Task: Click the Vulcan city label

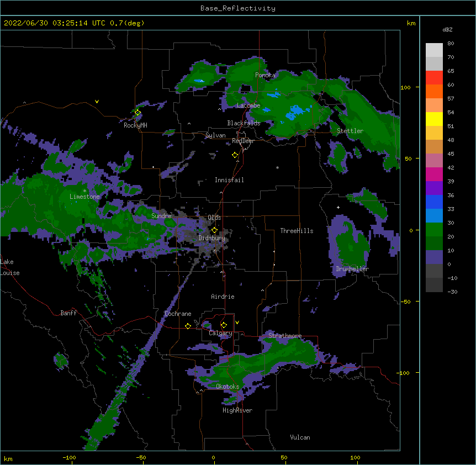Action: (300, 437)
